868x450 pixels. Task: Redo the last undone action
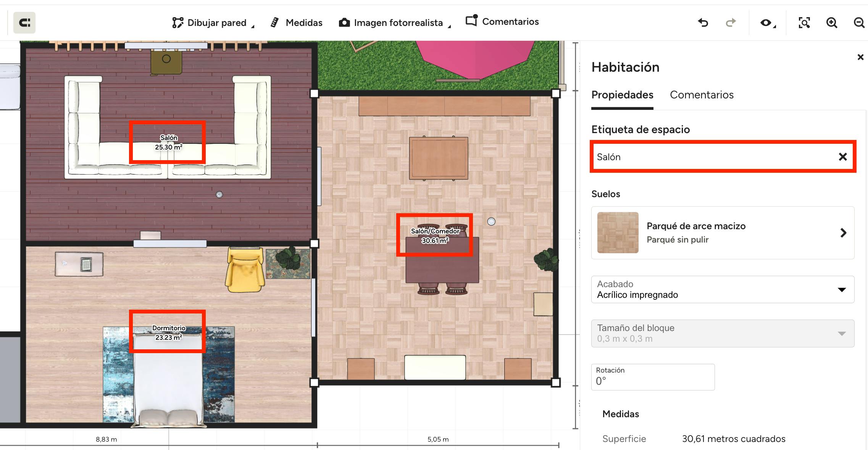(x=730, y=23)
